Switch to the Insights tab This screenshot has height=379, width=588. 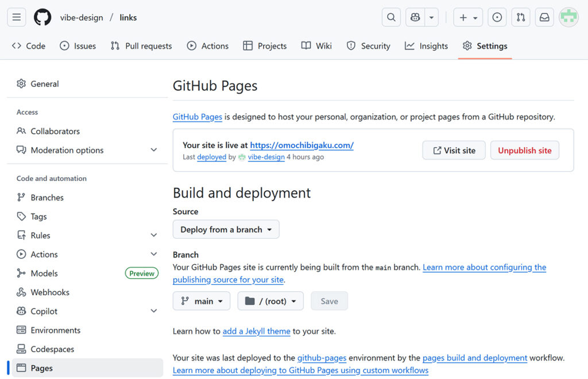tap(426, 46)
